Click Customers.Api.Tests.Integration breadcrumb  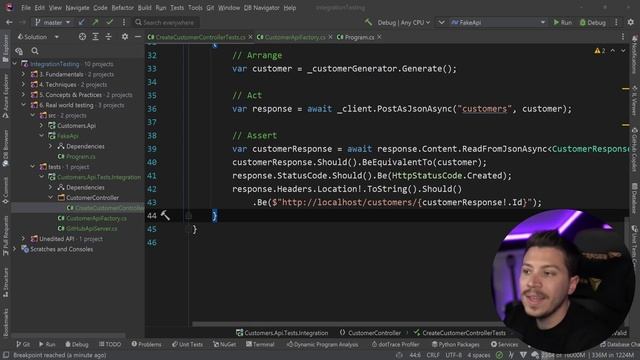[x=282, y=333]
